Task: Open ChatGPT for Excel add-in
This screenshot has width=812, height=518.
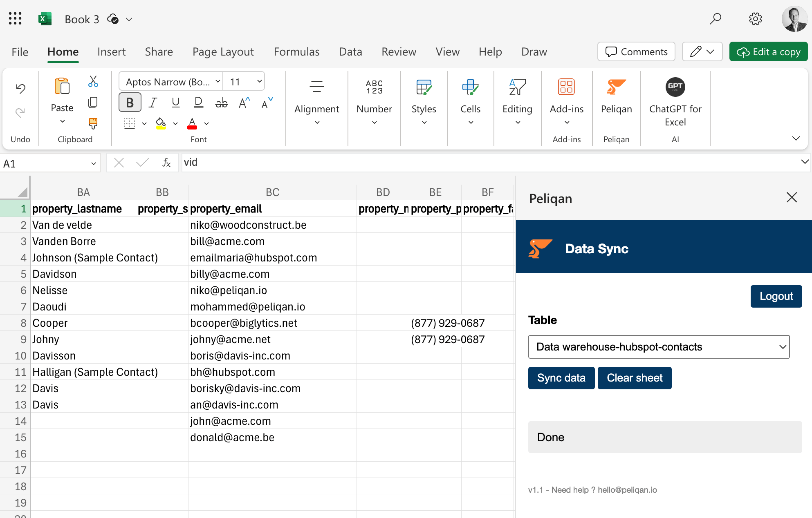Action: (675, 87)
